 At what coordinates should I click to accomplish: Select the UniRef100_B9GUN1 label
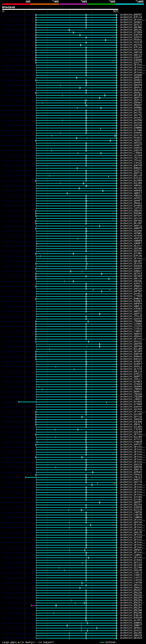coord(131,213)
